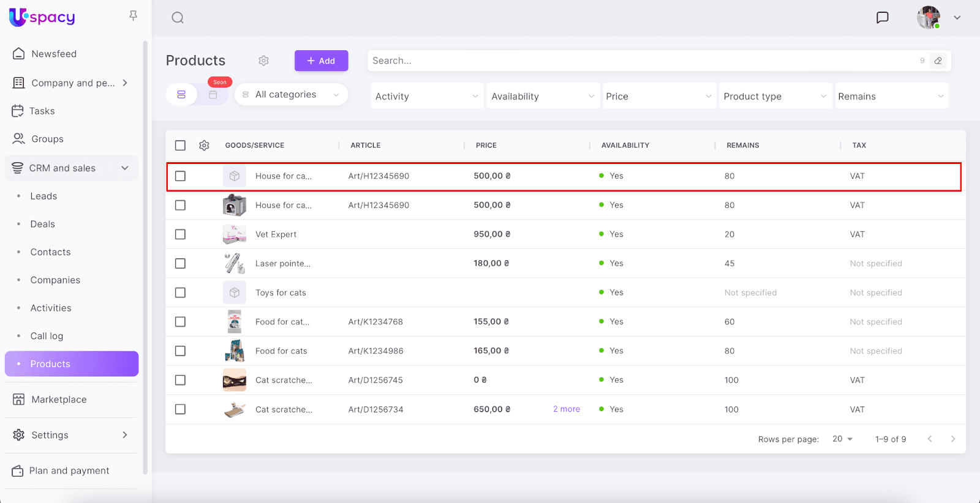The image size is (980, 503).
Task: Click table column settings gear icon
Action: (204, 145)
